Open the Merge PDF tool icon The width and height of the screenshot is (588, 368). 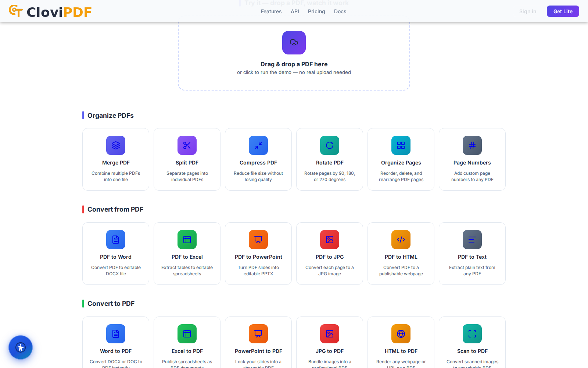point(116,145)
